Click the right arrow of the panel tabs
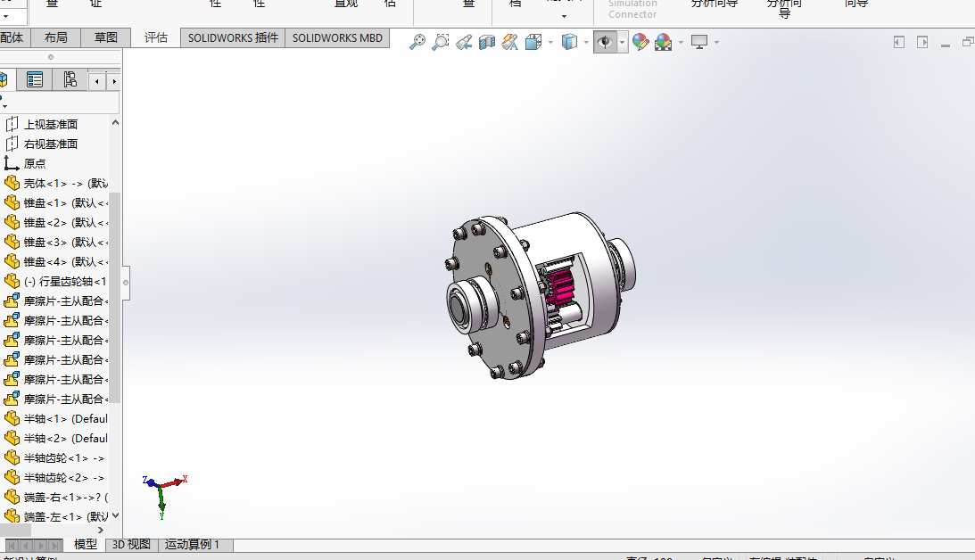This screenshot has height=560, width=975. click(x=114, y=81)
